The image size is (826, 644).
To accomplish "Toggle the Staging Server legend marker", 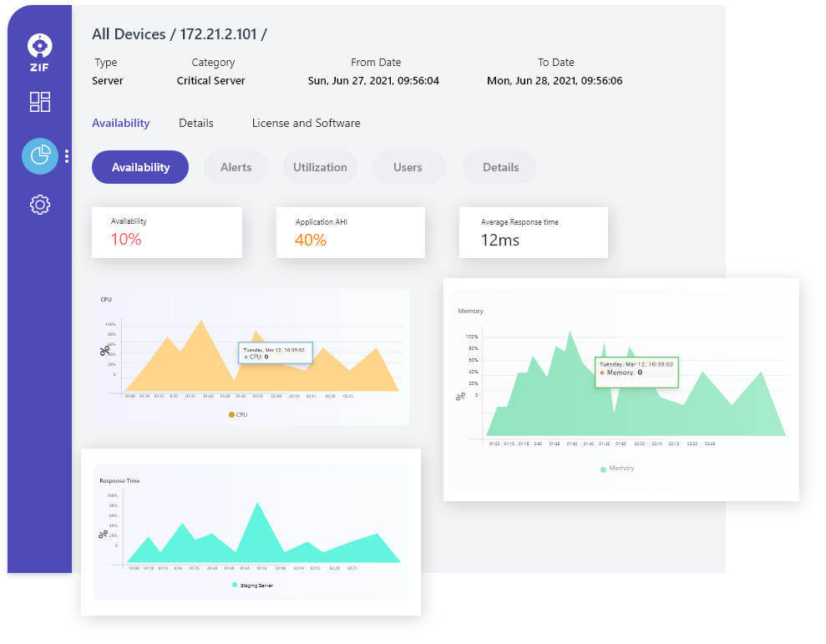I will coord(234,586).
